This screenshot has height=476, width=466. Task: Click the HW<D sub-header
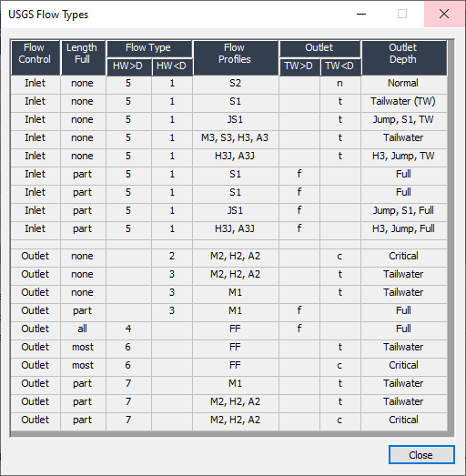(x=172, y=66)
